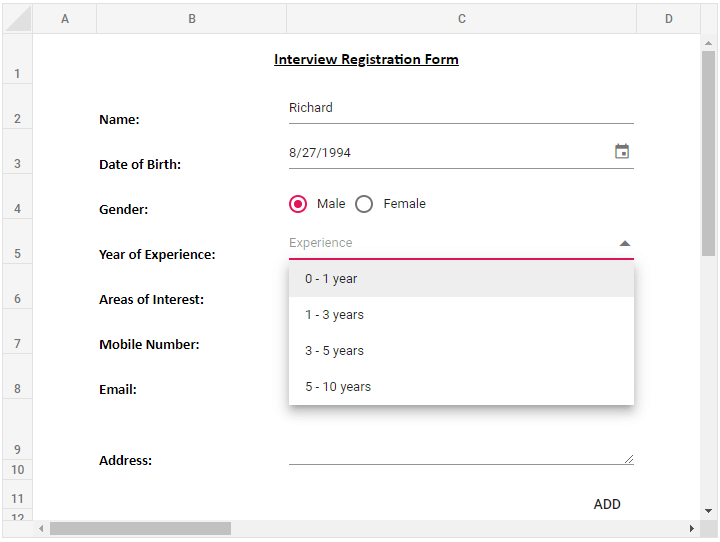Select row 5 header
720x542 pixels.
(x=17, y=254)
